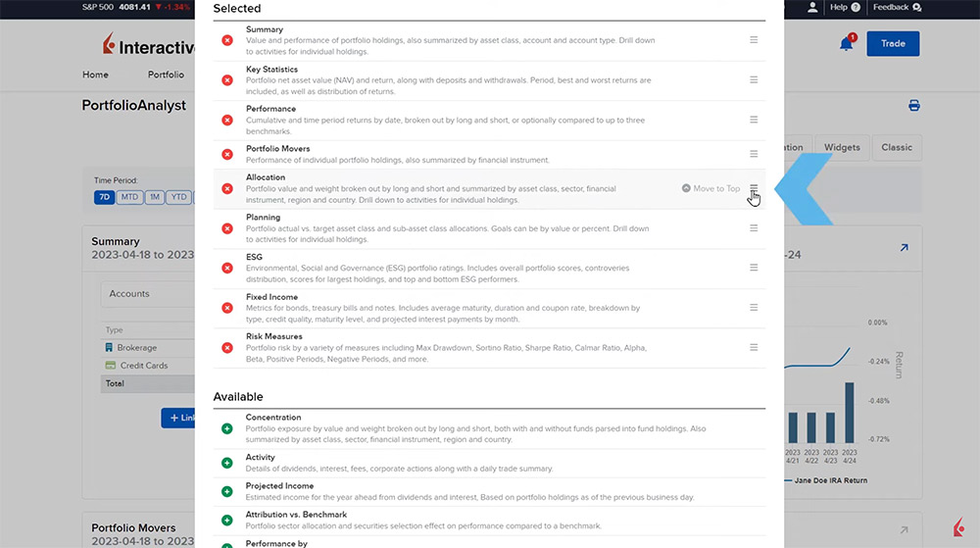Add Concentration report with green plus icon
The width and height of the screenshot is (980, 548).
(227, 428)
